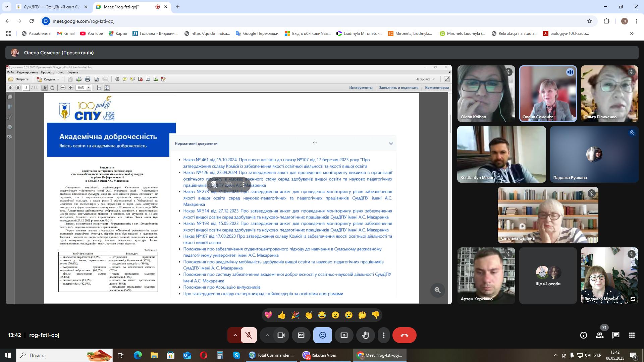Open Файл menu in Acrobat
Image resolution: width=644 pixels, height=362 pixels.
10,72
